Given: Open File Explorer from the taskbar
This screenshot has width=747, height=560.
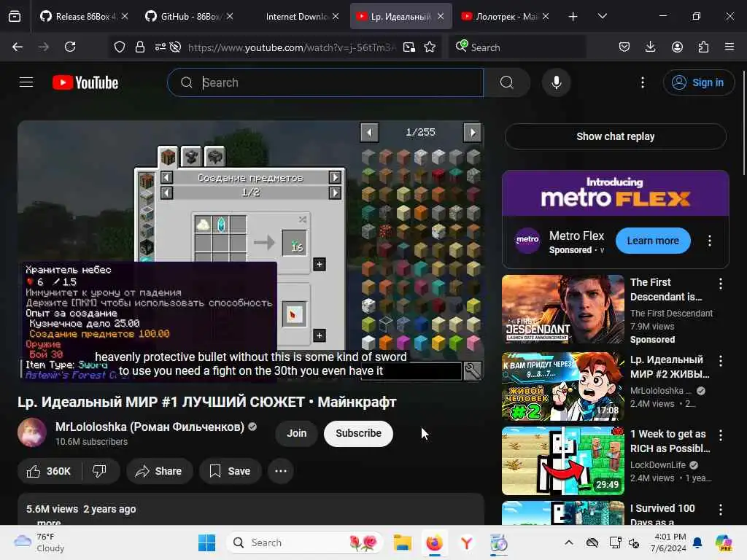Looking at the screenshot, I should (403, 542).
